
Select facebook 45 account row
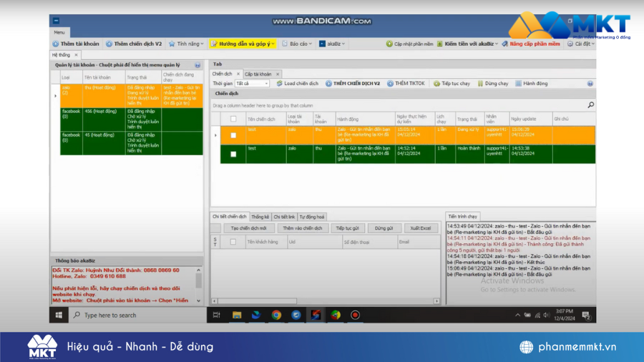click(132, 143)
